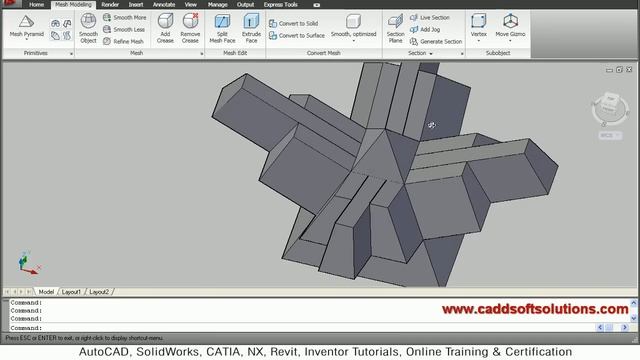Open the Smooth, optimized dropdown arrow
This screenshot has height=360, width=640.
[353, 40]
